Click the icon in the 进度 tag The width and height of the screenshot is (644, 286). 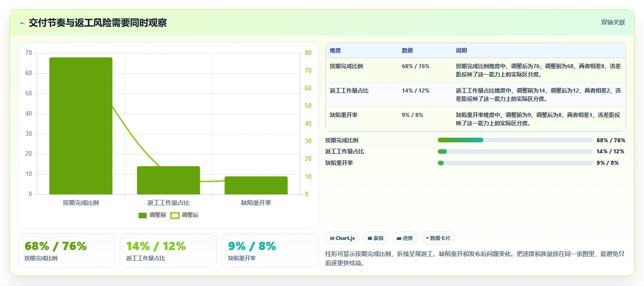click(399, 239)
